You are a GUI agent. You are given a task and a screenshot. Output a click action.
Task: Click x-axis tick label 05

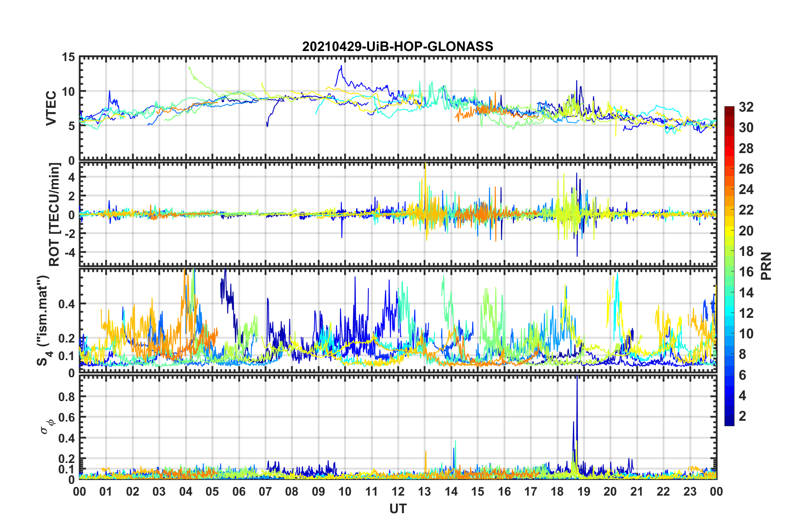pos(212,491)
